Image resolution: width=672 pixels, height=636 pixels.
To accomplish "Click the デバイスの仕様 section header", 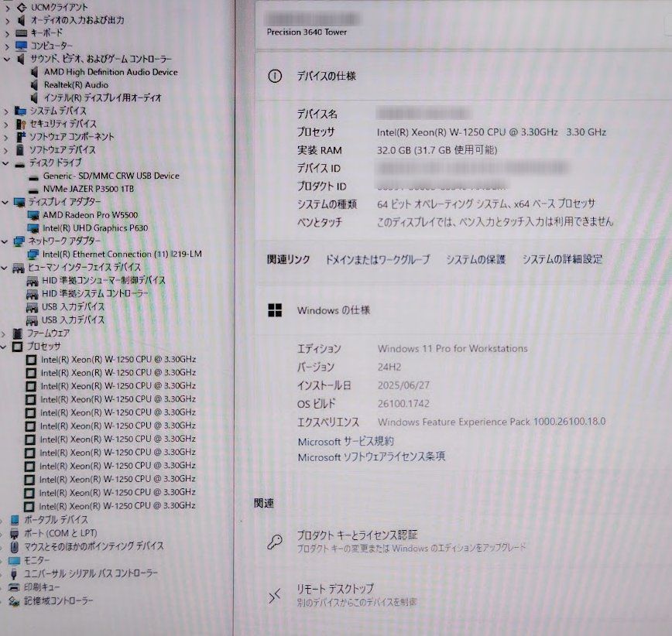I will (x=326, y=77).
